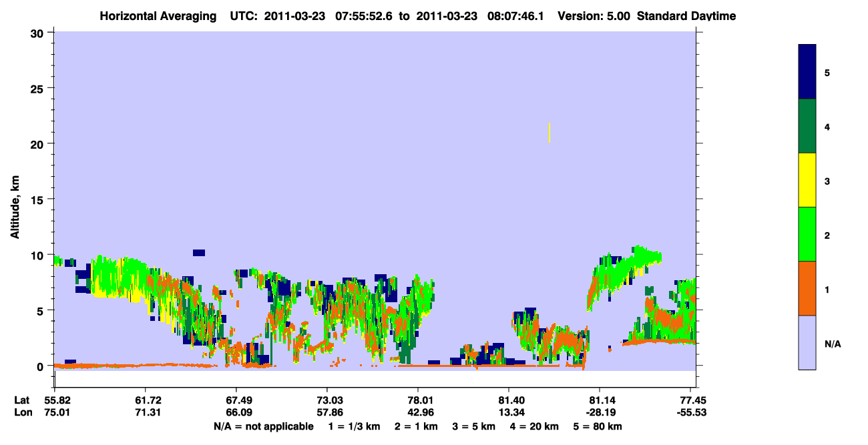The width and height of the screenshot is (868, 445).
Task: Click the altitude tick label 15
Action: pyautogui.click(x=38, y=199)
